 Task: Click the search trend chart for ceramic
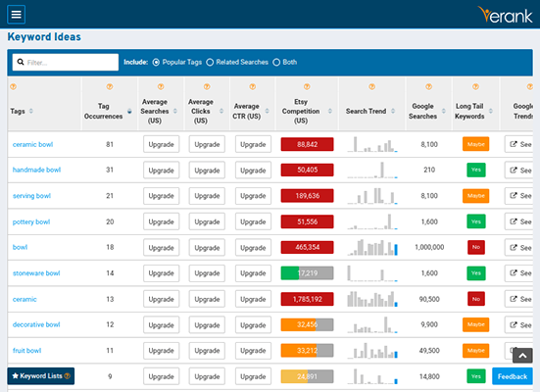click(x=372, y=299)
